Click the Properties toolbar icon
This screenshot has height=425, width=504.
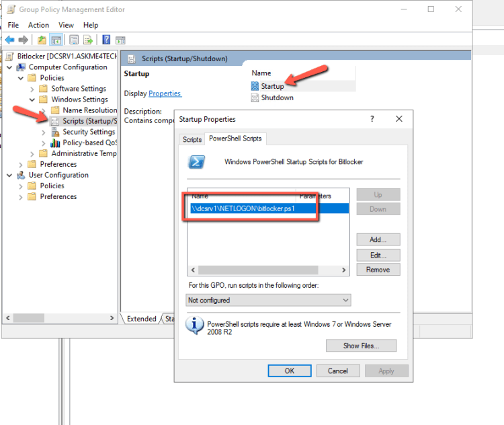(74, 40)
